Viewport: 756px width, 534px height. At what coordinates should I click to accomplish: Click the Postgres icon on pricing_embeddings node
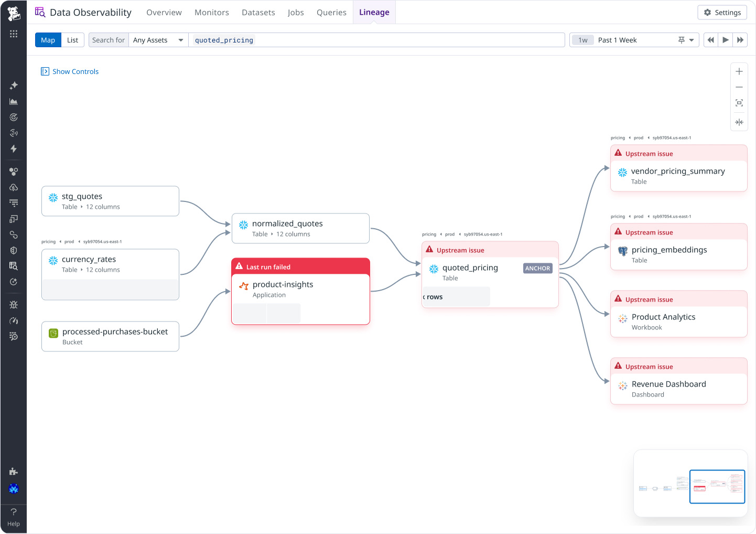pos(623,251)
